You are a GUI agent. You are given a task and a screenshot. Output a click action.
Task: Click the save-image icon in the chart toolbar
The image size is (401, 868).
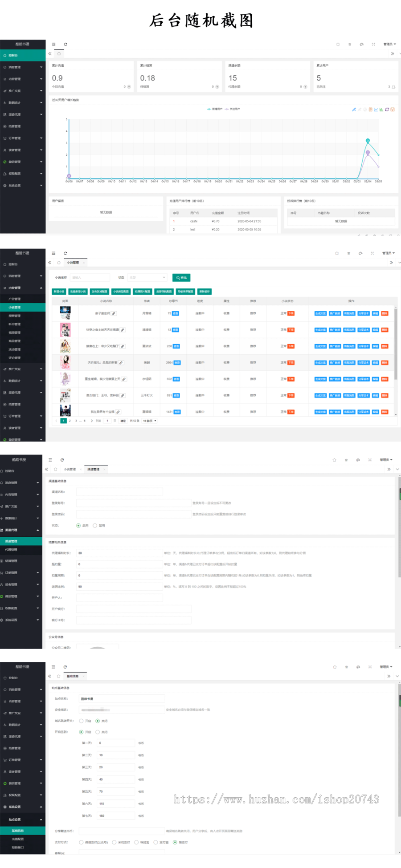tap(393, 110)
